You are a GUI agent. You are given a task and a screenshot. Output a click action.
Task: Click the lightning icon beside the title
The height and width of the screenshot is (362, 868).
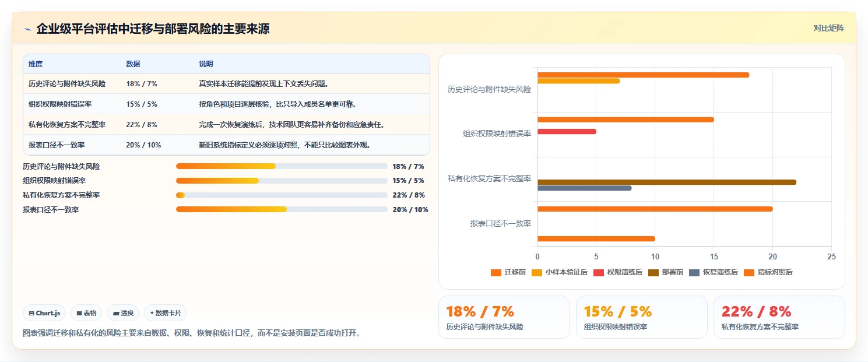click(x=27, y=29)
